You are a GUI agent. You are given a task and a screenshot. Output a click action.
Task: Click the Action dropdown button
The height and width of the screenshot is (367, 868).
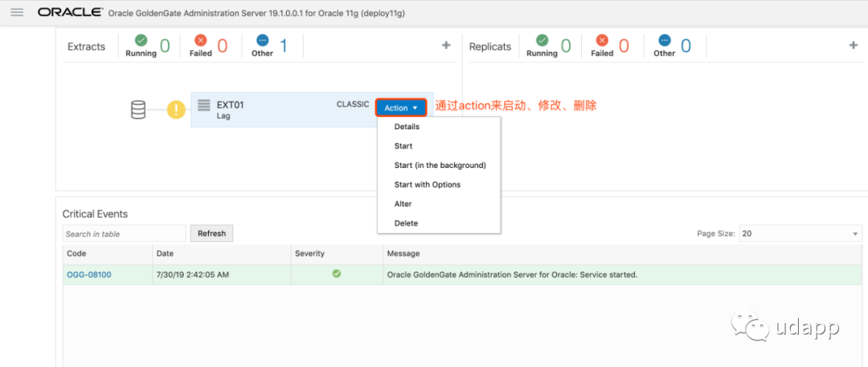pos(401,108)
